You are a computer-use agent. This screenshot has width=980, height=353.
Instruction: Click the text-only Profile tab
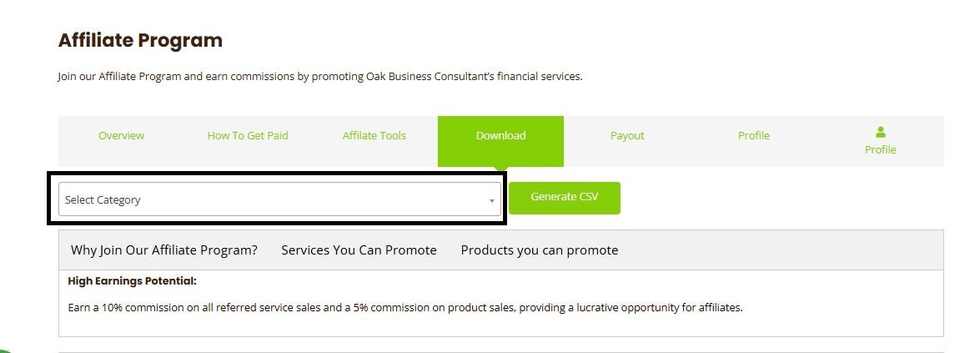tap(753, 136)
